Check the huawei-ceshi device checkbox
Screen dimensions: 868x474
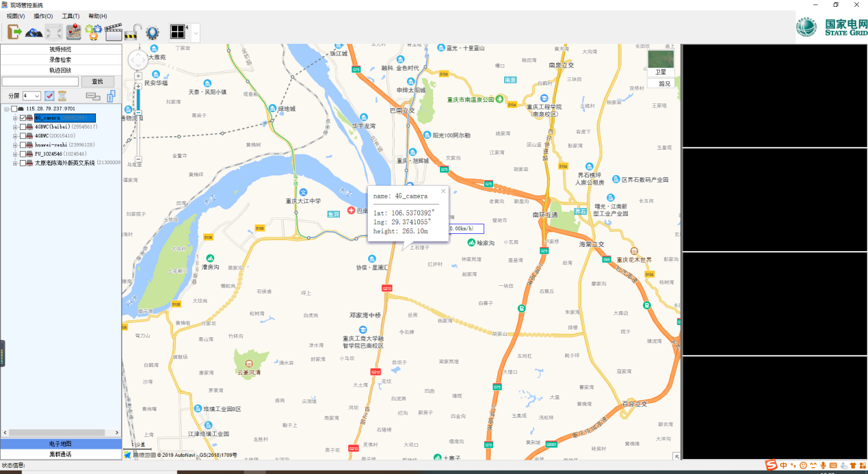tap(23, 145)
